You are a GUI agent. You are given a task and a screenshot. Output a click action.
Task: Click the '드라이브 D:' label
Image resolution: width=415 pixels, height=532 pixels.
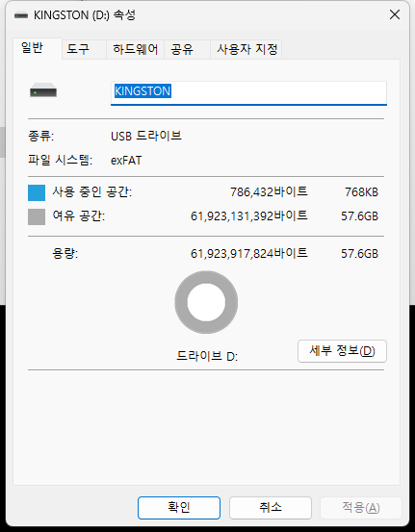point(207,356)
